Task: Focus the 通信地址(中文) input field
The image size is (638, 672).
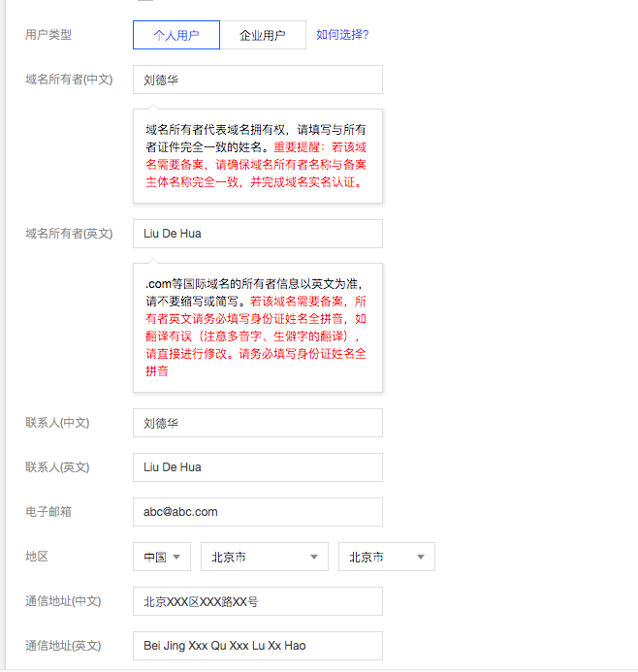Action: (258, 601)
